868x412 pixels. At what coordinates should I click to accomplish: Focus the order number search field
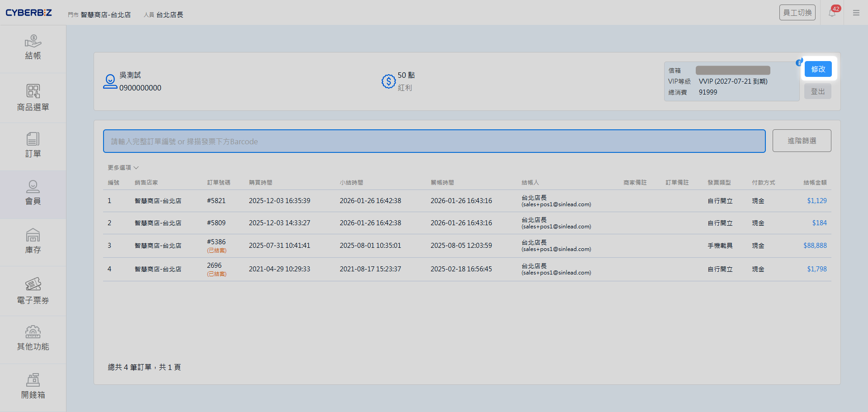pos(434,141)
